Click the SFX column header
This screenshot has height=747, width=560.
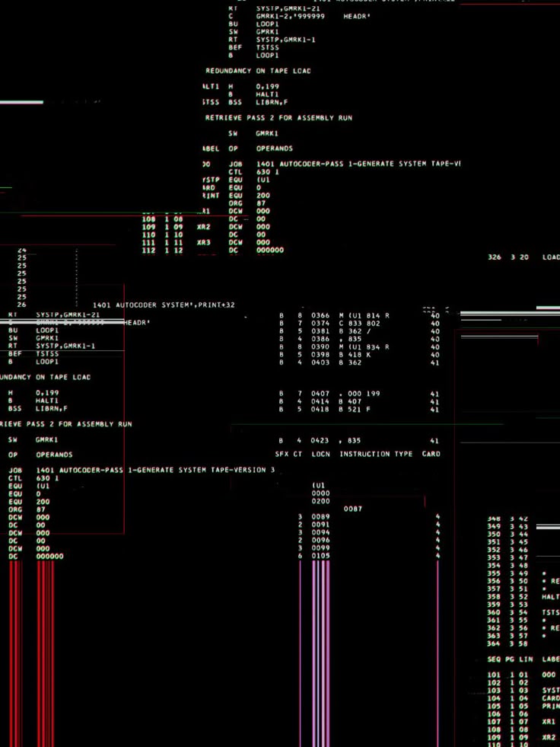pyautogui.click(x=283, y=454)
